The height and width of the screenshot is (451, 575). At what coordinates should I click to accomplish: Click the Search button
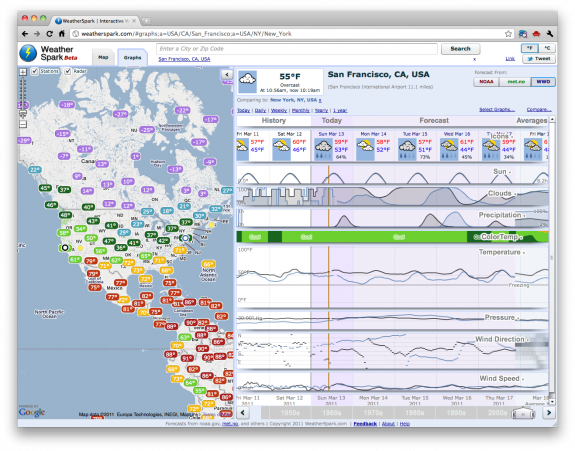(460, 49)
